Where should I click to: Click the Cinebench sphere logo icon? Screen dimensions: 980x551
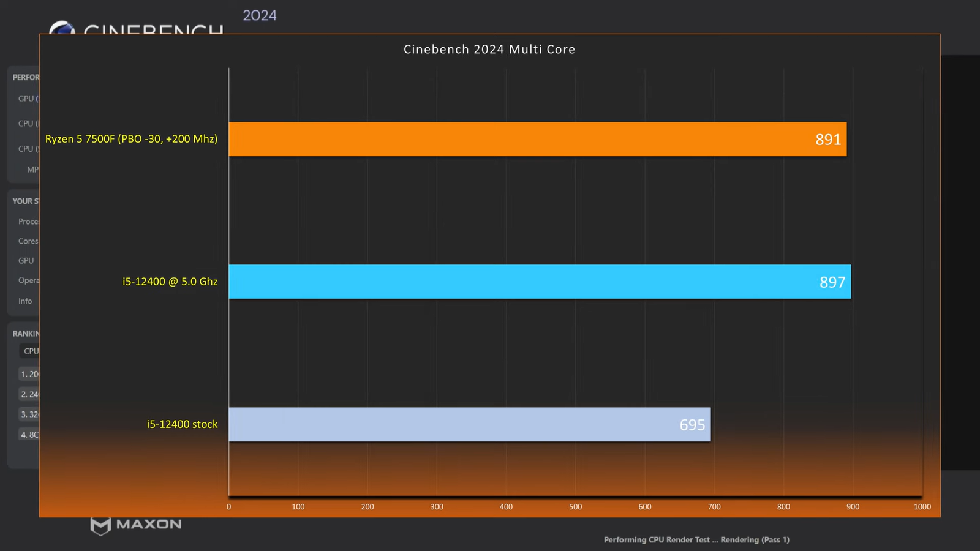click(x=61, y=28)
